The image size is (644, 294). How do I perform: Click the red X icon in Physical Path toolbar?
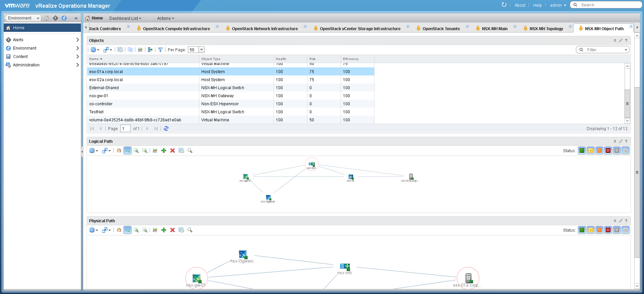[172, 230]
